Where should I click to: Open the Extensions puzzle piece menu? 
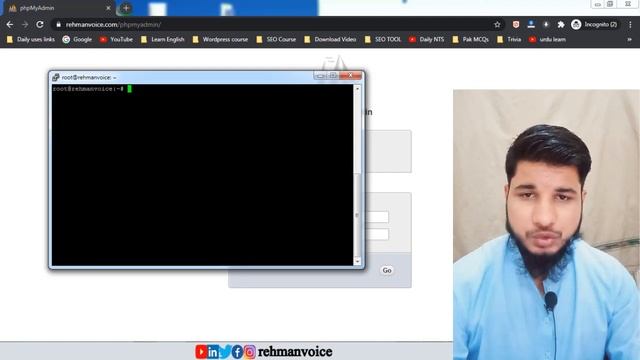(561, 24)
